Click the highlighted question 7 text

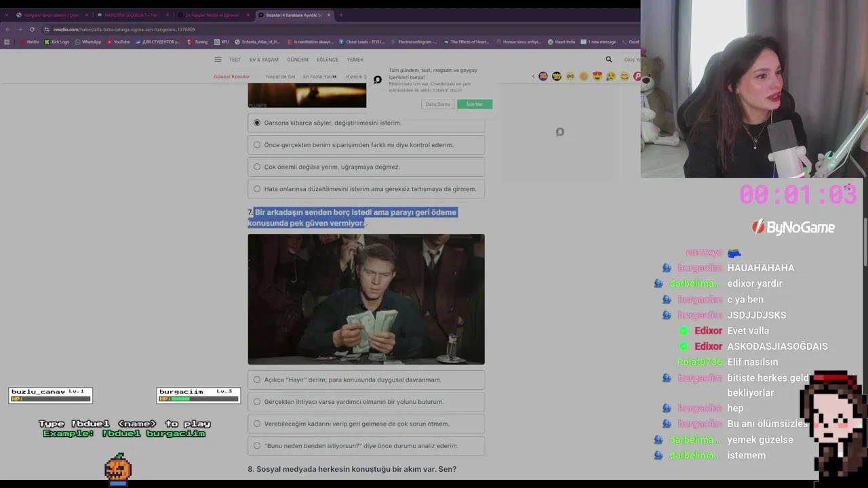pos(353,218)
